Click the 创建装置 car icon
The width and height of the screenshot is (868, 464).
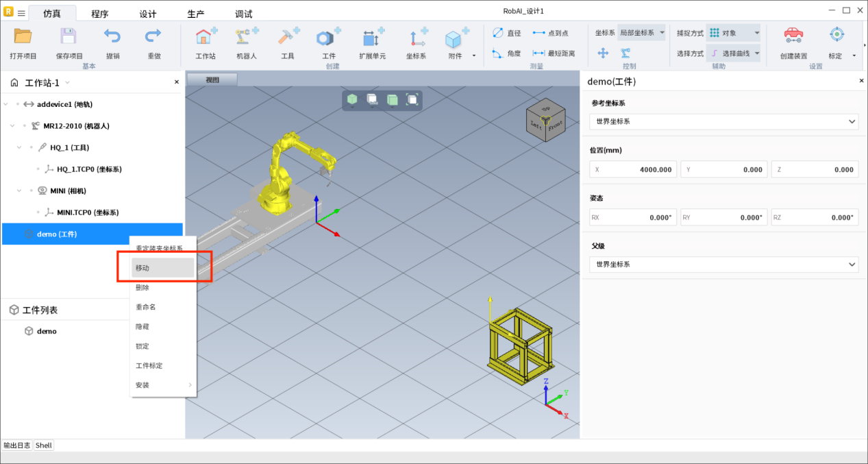point(793,36)
